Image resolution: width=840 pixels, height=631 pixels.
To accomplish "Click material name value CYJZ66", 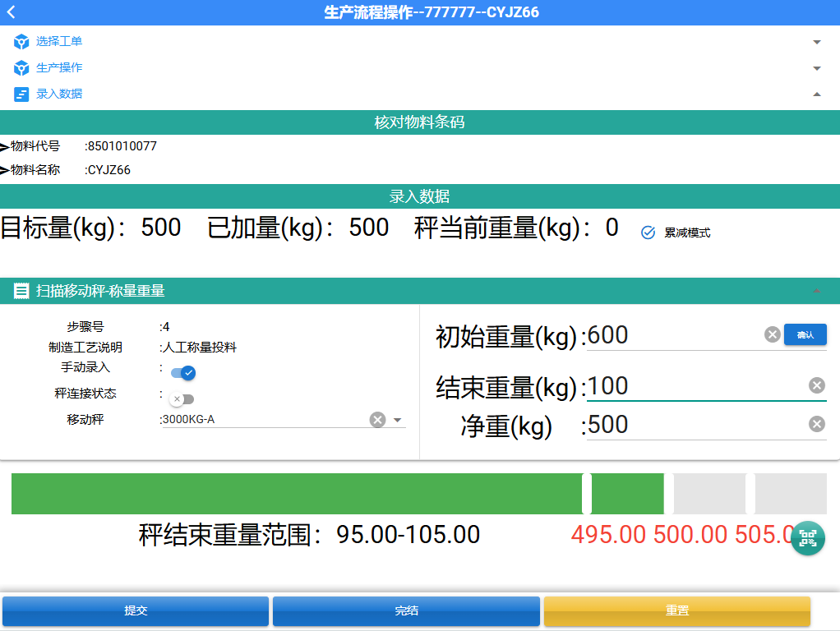I will point(108,170).
